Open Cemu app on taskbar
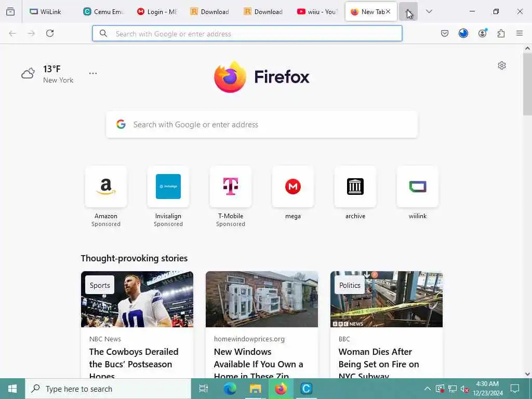Image resolution: width=532 pixels, height=399 pixels. 306,389
